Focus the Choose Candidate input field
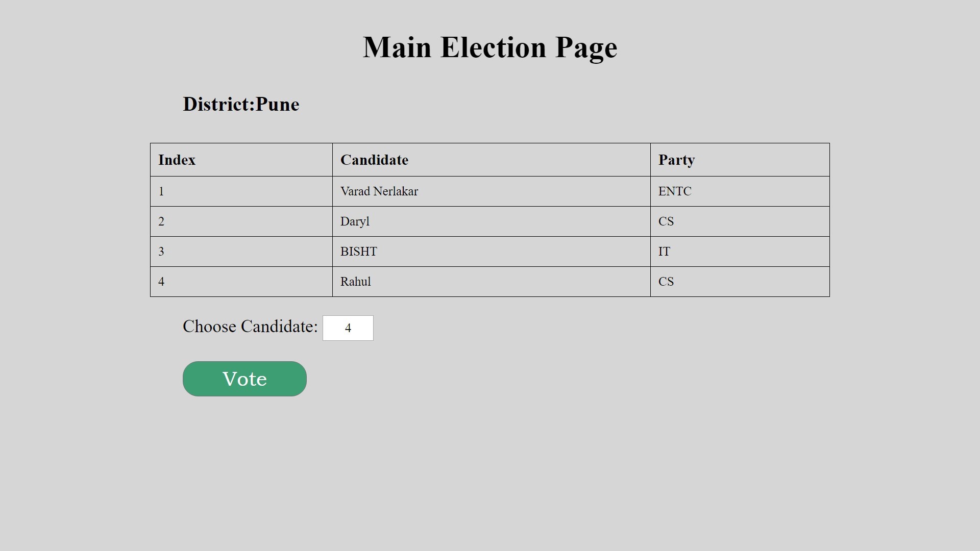The image size is (980, 551). tap(348, 328)
